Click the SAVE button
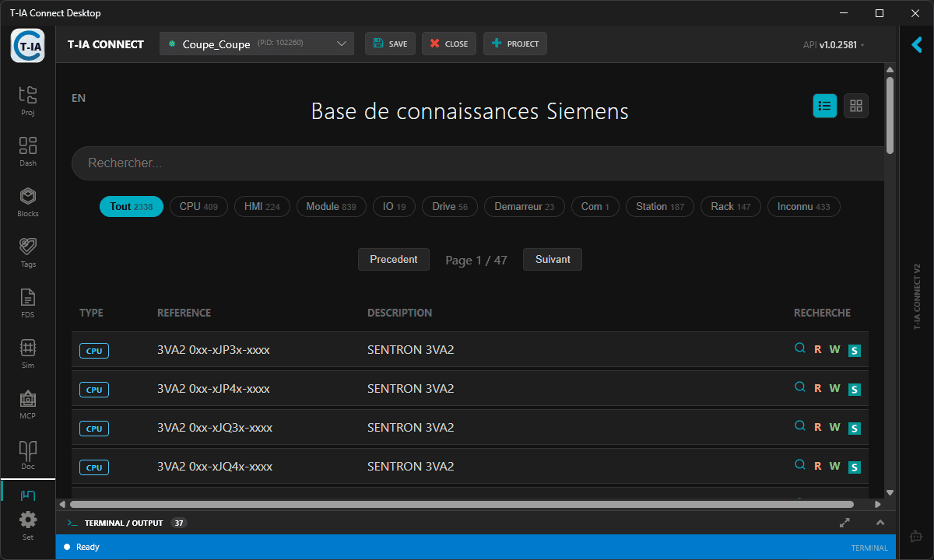This screenshot has height=560, width=934. (390, 44)
